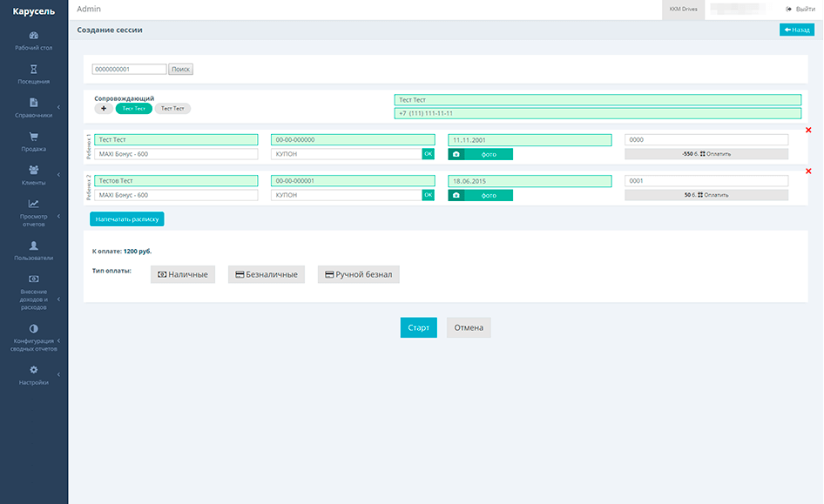Click Напечатать расписку button

coord(127,219)
